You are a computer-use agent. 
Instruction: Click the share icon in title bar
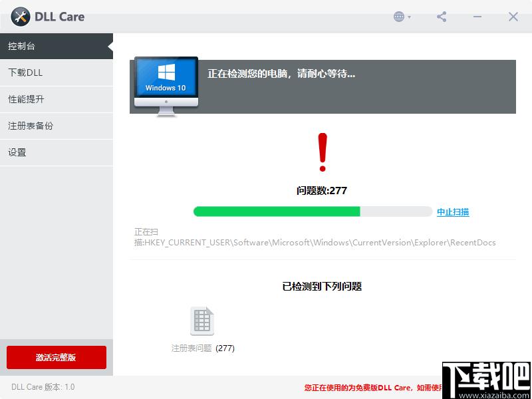click(442, 17)
